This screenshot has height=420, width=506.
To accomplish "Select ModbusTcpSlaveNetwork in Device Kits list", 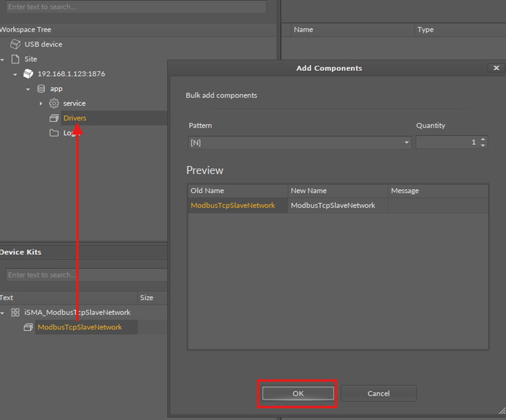I will 80,327.
